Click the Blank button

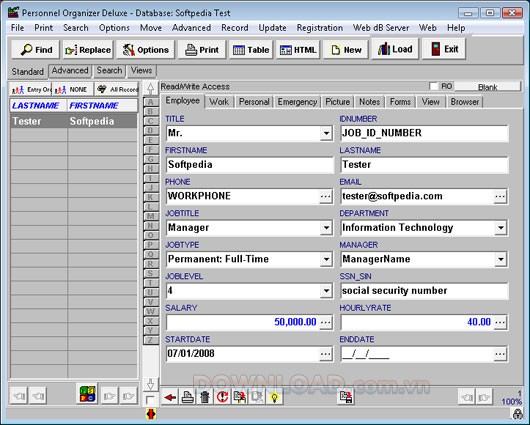(487, 87)
